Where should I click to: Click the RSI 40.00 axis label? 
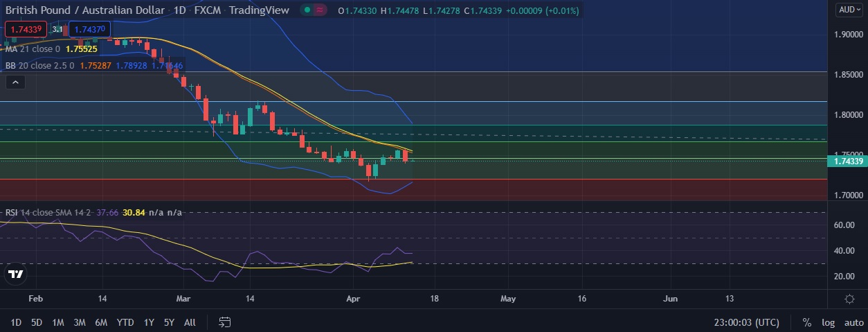(x=845, y=251)
